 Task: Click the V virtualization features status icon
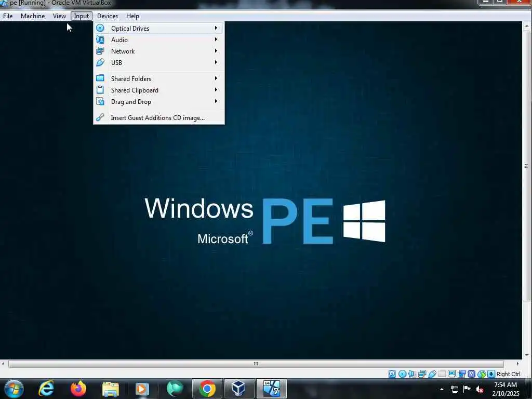pyautogui.click(x=471, y=374)
